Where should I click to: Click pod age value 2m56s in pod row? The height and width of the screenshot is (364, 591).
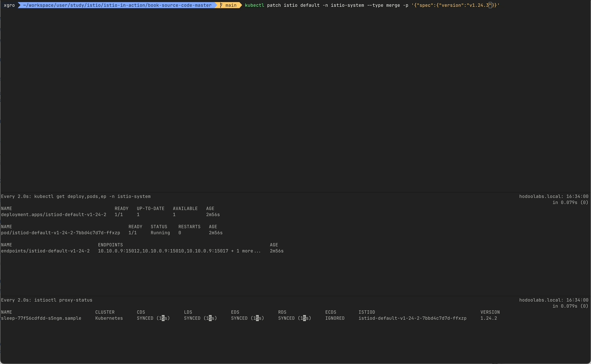click(215, 233)
